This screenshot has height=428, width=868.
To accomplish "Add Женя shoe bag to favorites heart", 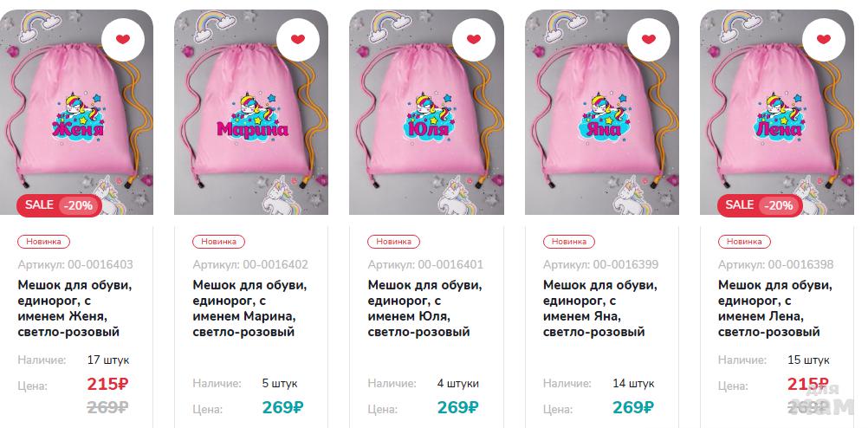I will pos(123,39).
